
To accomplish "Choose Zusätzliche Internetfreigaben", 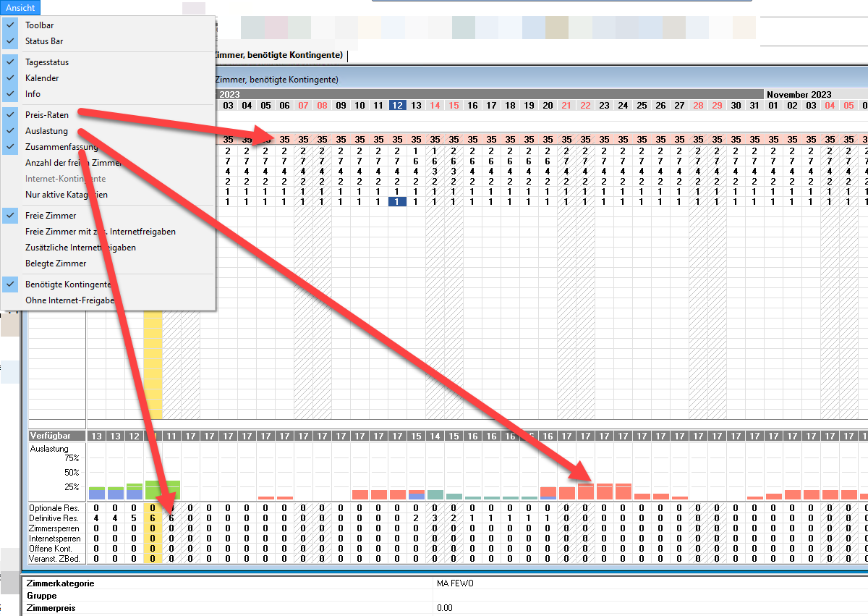I will 80,248.
